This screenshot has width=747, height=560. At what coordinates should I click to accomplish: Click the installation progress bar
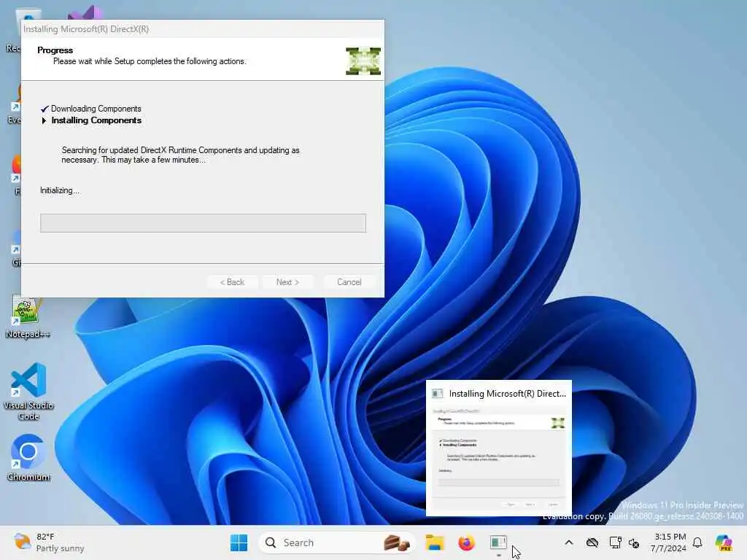pos(203,223)
